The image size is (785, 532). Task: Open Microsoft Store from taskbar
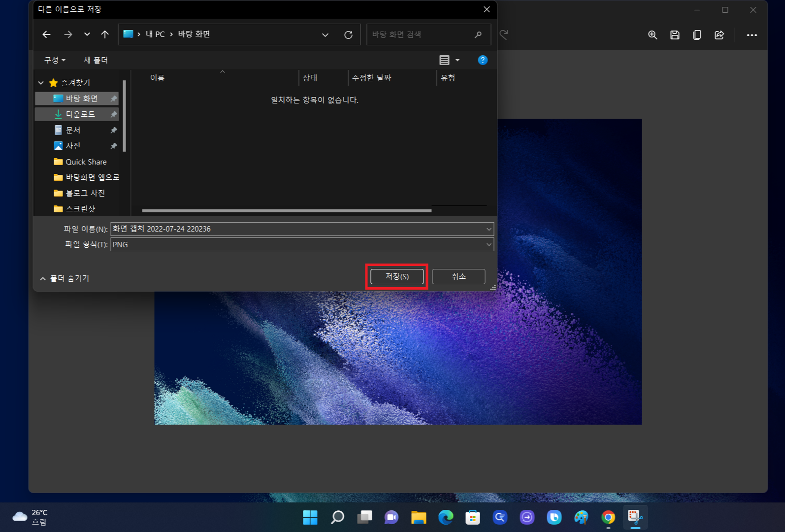coord(473,517)
